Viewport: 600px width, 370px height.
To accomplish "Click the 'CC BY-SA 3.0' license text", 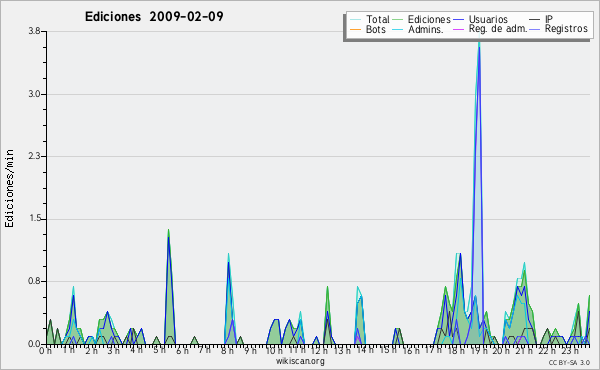I will coord(569,362).
